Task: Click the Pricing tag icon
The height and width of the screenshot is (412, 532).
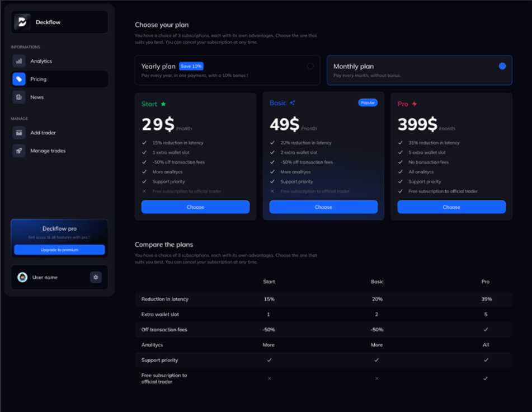Action: 19,79
